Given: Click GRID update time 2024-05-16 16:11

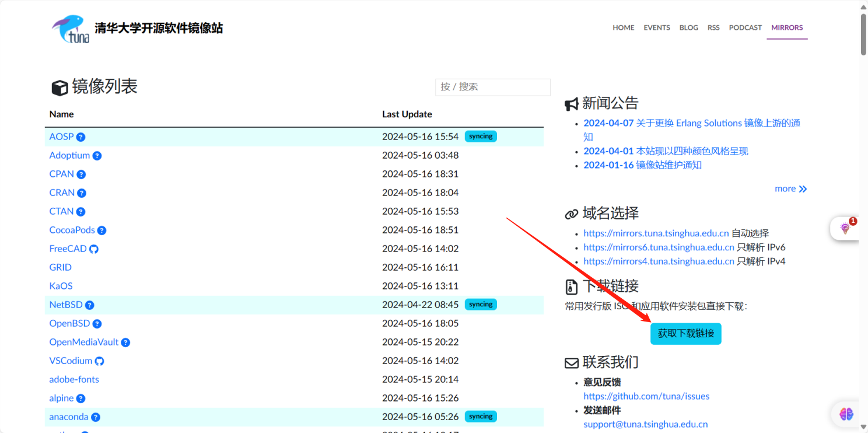Looking at the screenshot, I should click(420, 267).
